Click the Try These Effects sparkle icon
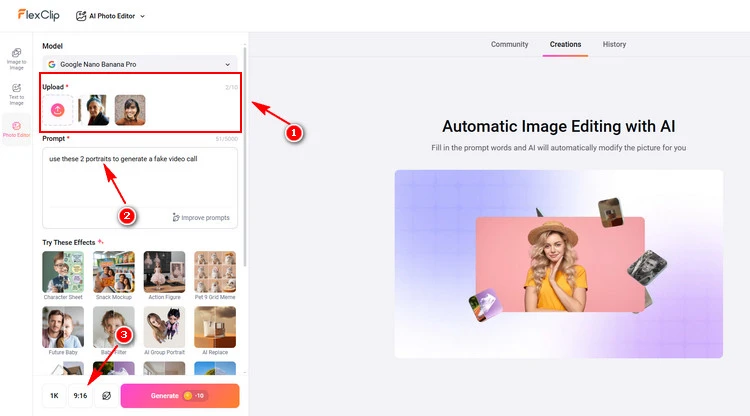 click(100, 242)
